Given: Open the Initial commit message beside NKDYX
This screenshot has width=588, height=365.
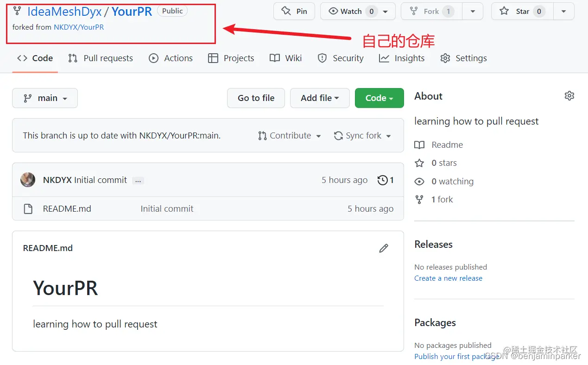Looking at the screenshot, I should tap(101, 180).
